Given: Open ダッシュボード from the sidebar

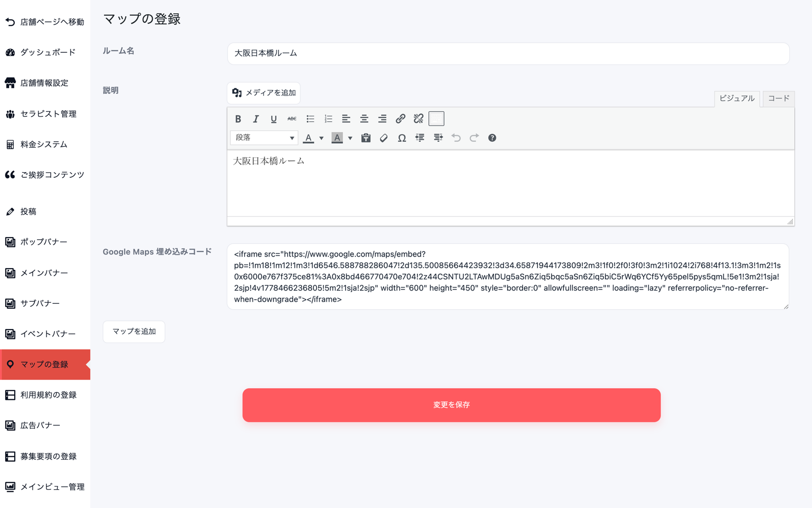Looking at the screenshot, I should (x=45, y=52).
